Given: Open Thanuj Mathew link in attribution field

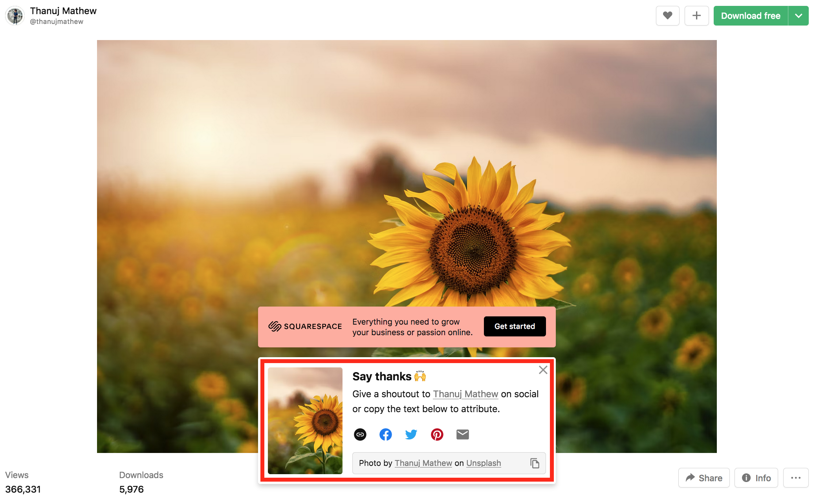Looking at the screenshot, I should coord(423,463).
